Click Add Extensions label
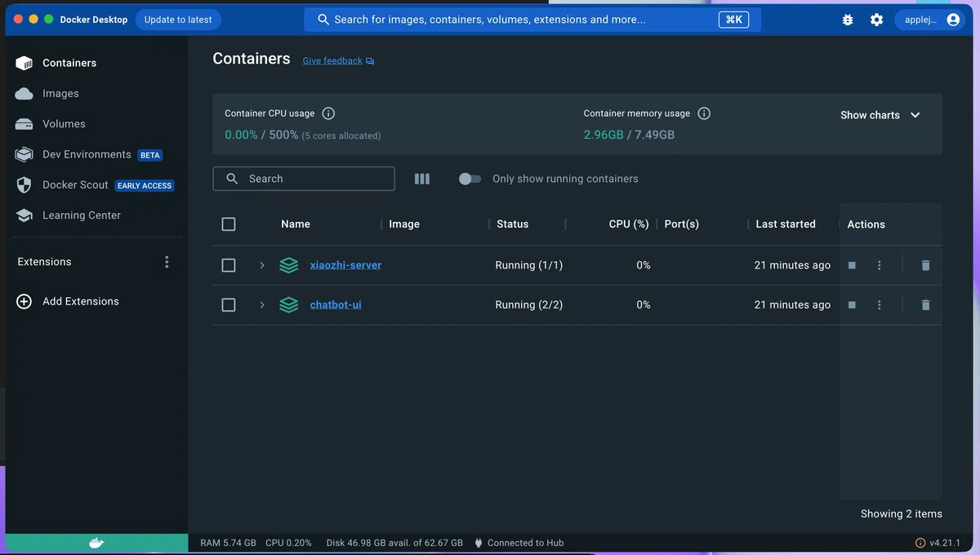The image size is (980, 555). click(x=81, y=301)
